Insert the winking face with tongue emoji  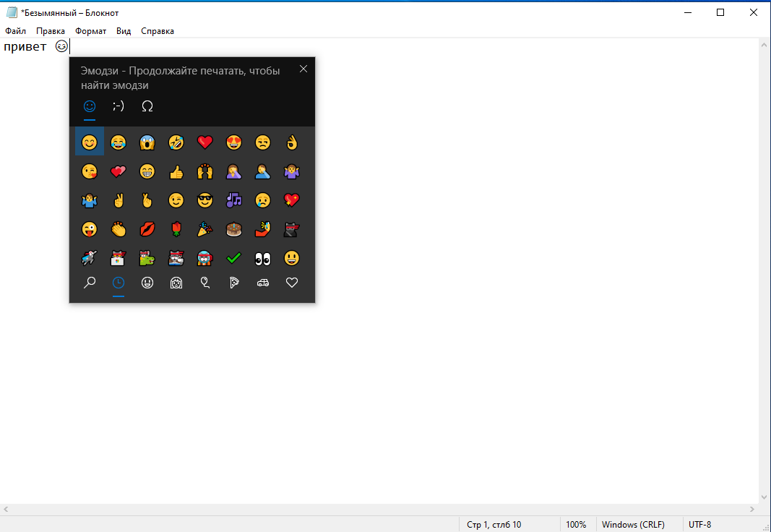90,230
